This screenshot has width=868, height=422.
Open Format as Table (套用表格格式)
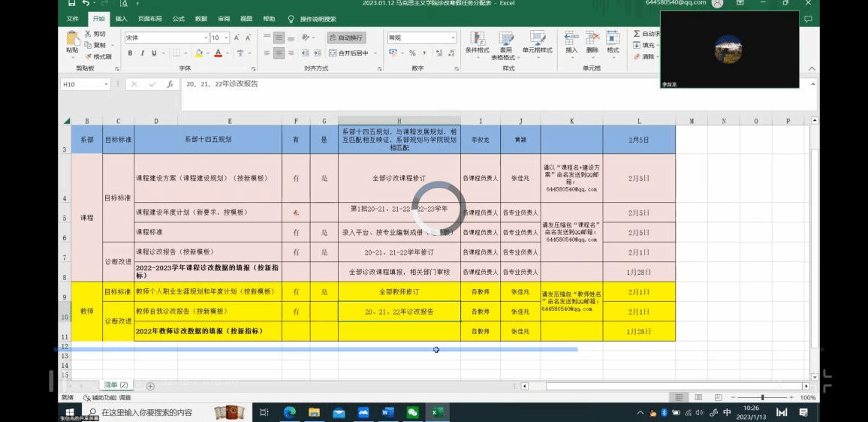(505, 45)
